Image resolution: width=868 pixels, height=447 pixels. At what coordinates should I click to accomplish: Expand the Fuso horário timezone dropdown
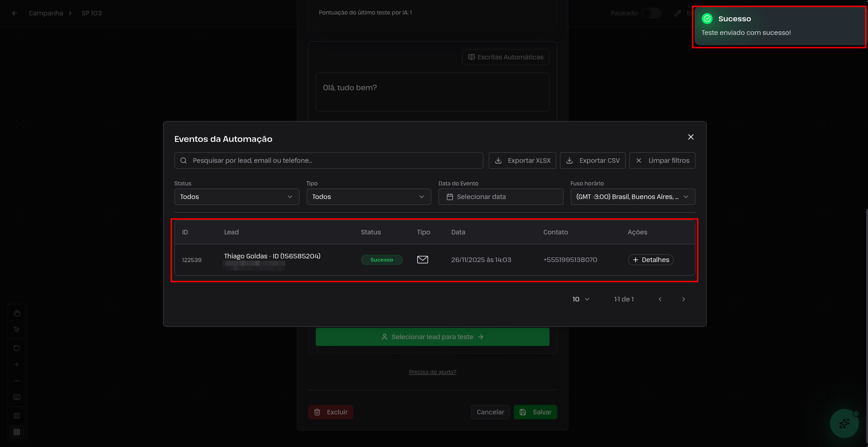(632, 197)
